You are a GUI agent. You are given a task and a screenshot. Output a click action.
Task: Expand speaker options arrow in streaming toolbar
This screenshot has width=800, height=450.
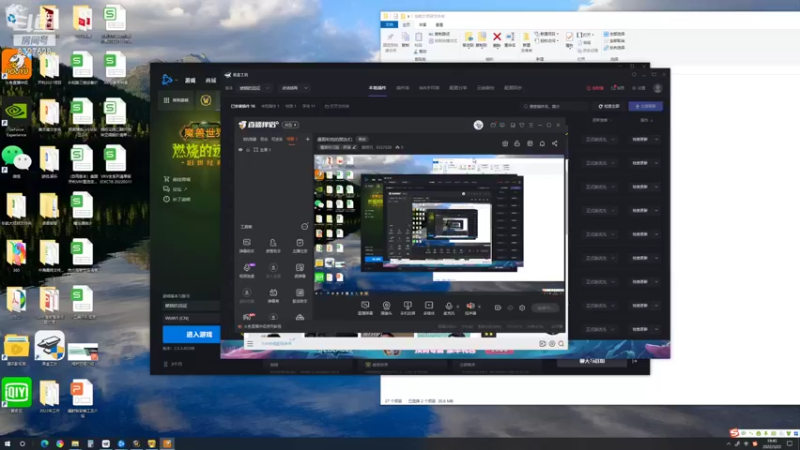coord(479,307)
